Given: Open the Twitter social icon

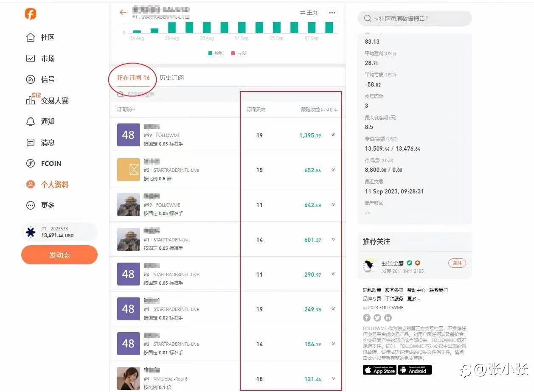Looking at the screenshot, I should pos(377,318).
